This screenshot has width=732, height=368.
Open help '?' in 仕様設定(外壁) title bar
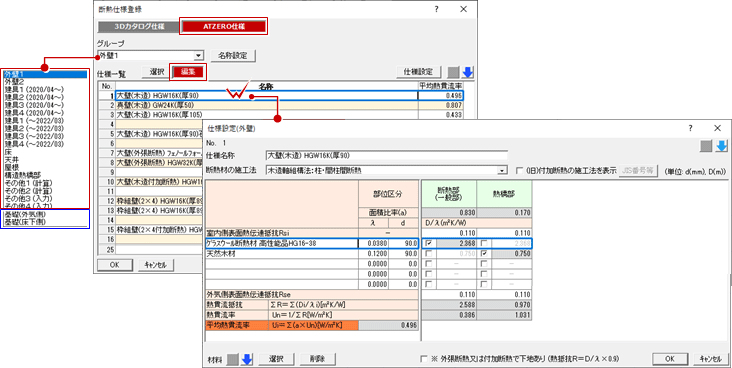coord(690,128)
